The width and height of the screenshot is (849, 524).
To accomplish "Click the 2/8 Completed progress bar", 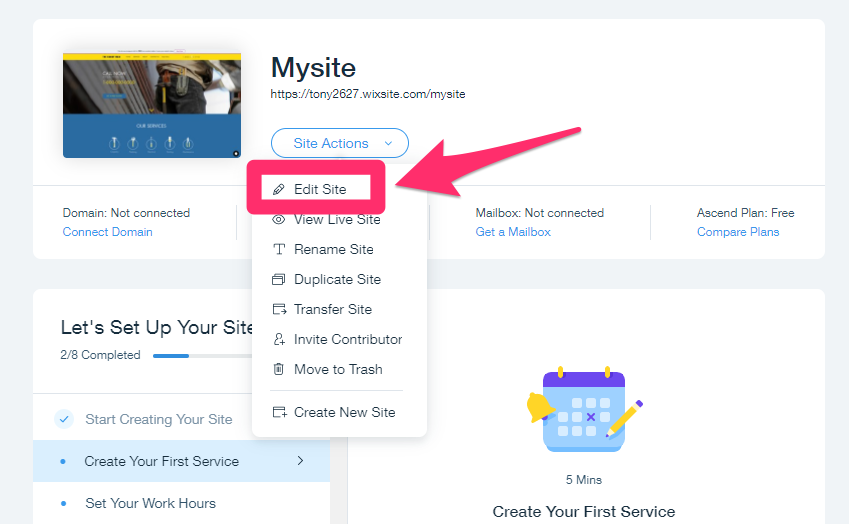I will click(203, 356).
